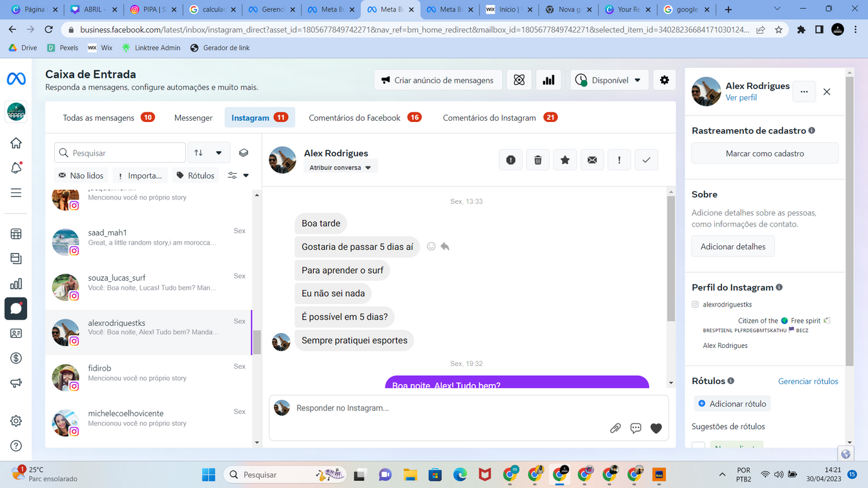Expand the Atribuir conversa dropdown
Viewport: 868px width, 488px height.
click(340, 168)
